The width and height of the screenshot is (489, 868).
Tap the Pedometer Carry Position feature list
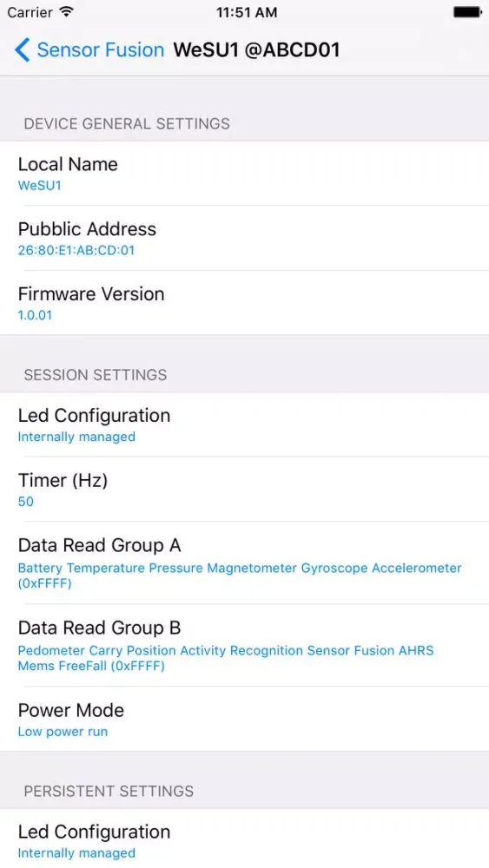pos(226,658)
